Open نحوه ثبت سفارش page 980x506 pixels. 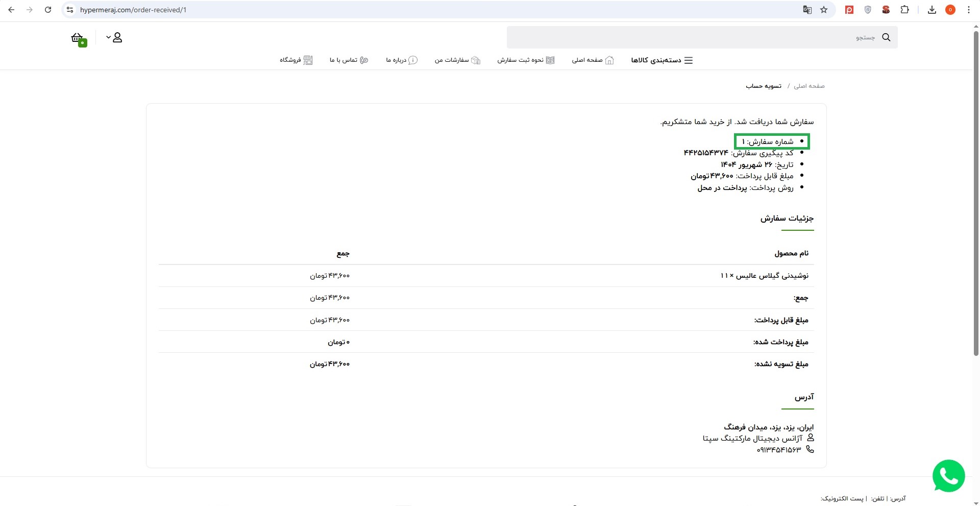526,60
